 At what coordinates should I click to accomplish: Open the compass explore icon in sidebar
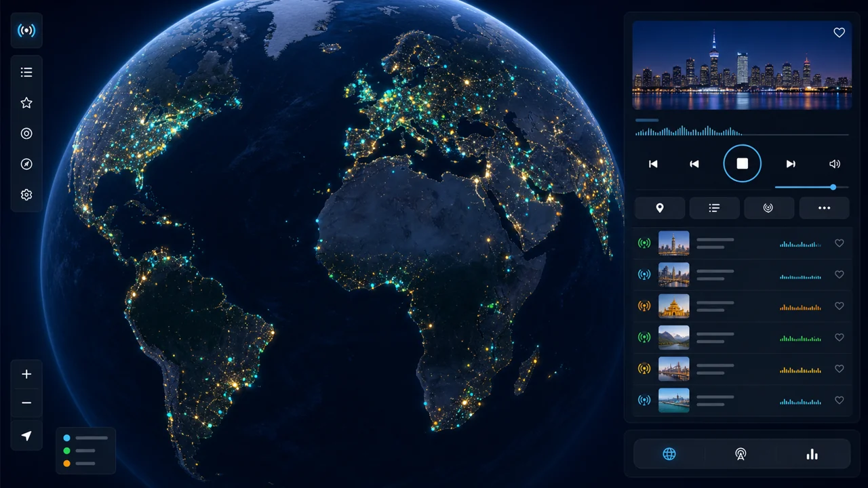(26, 164)
